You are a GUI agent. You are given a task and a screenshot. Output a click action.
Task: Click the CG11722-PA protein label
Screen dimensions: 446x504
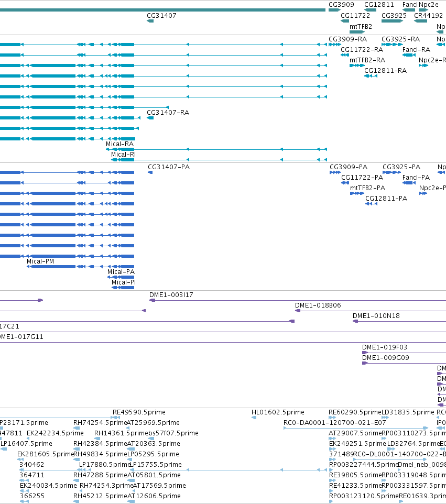362,178
